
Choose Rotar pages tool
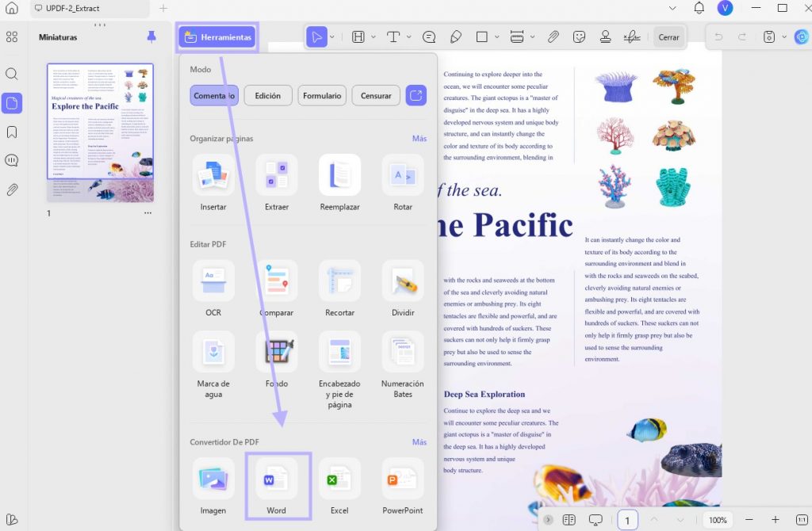click(403, 183)
